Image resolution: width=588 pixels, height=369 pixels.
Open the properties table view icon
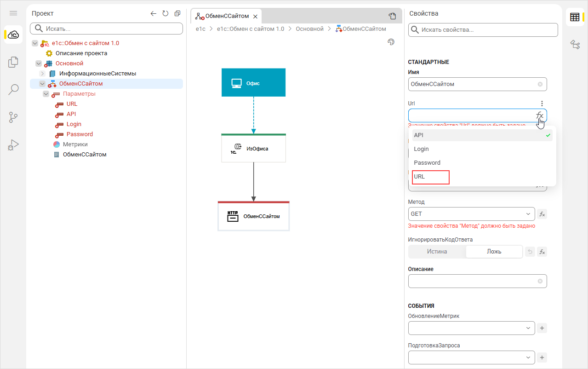point(575,17)
